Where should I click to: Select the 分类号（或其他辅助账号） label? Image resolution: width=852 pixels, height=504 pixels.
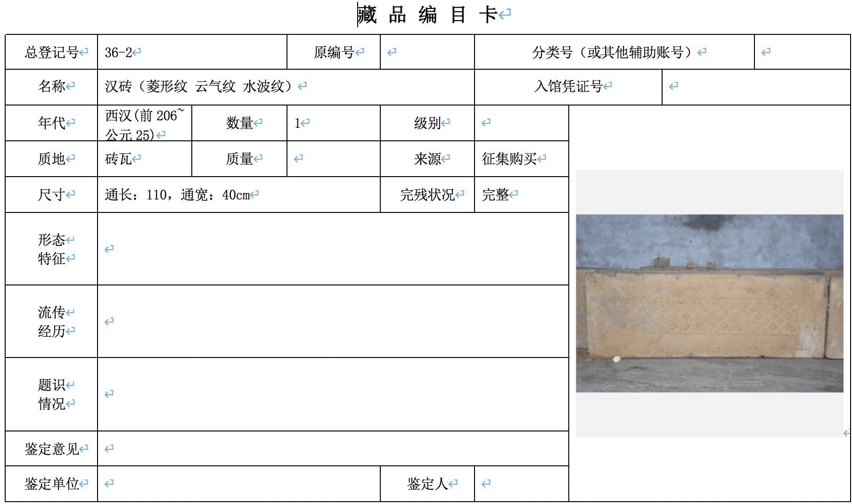(614, 52)
